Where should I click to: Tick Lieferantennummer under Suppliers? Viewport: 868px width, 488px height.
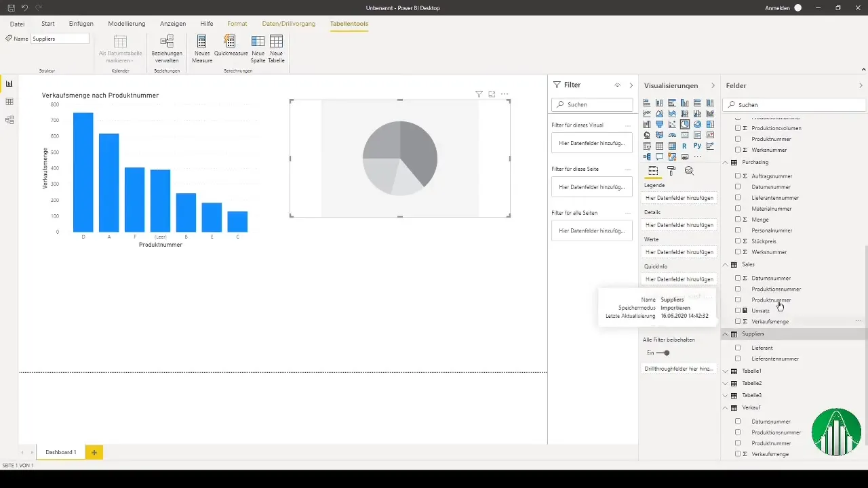point(738,359)
